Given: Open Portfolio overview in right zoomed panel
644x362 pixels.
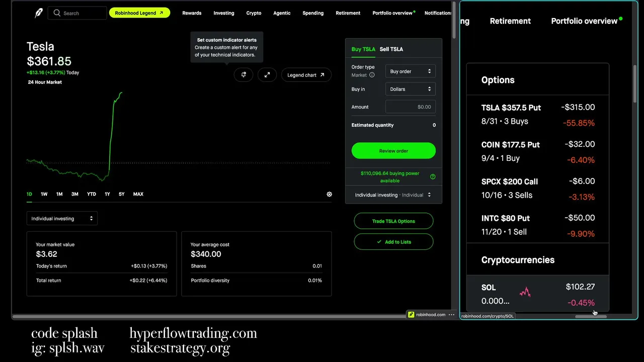Looking at the screenshot, I should [x=584, y=21].
